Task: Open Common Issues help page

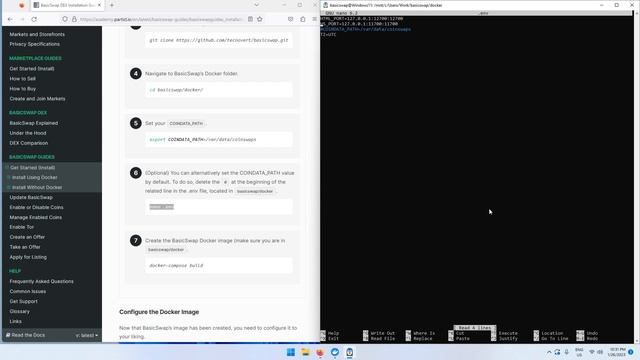Action: tap(28, 291)
